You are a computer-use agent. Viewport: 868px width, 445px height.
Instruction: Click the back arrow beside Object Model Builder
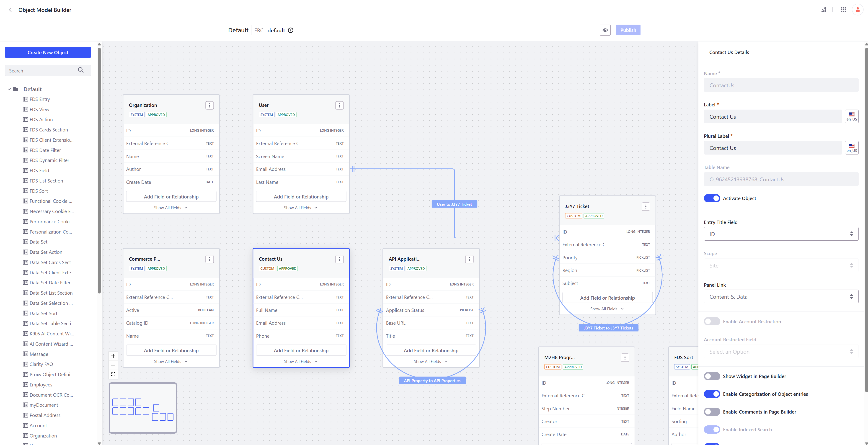pos(10,10)
